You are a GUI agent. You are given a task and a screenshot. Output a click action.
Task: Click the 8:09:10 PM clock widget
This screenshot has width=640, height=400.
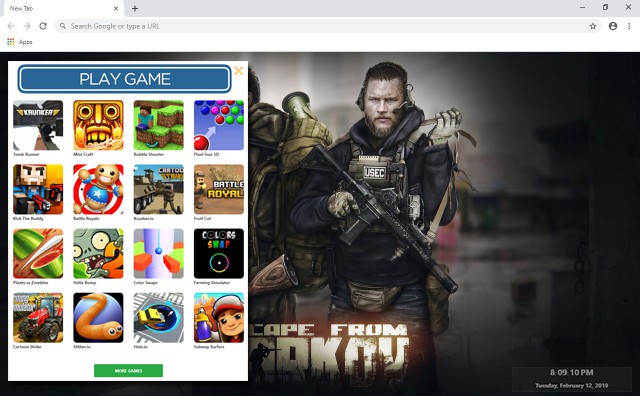(571, 372)
